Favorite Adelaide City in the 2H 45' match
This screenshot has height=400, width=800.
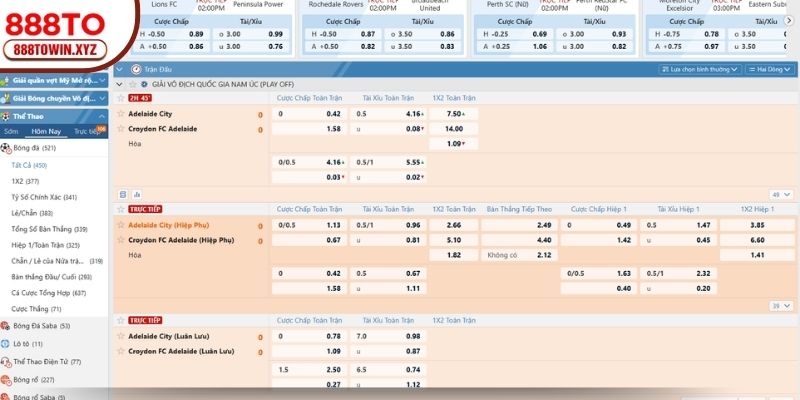(x=121, y=114)
